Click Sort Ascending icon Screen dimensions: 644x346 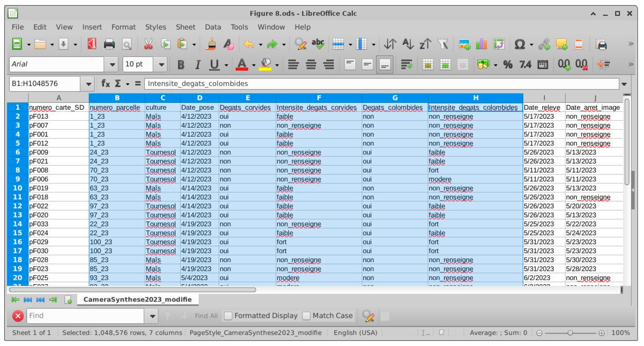tap(408, 44)
